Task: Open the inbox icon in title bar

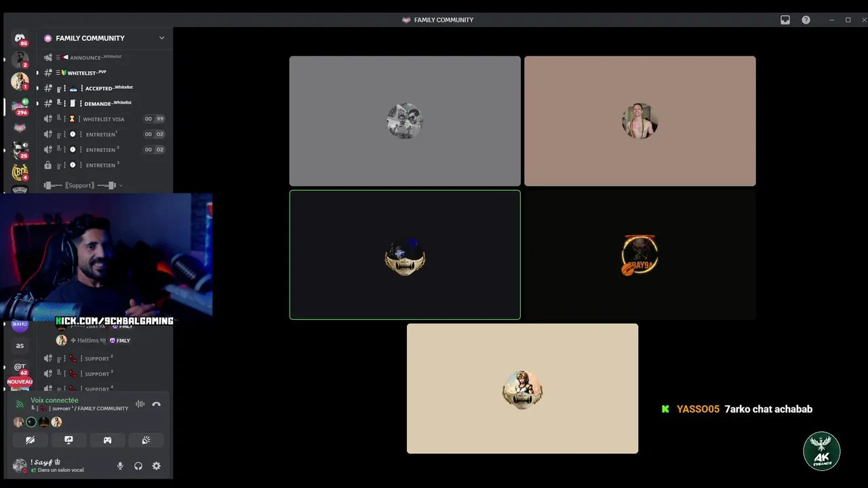Action: tap(785, 20)
